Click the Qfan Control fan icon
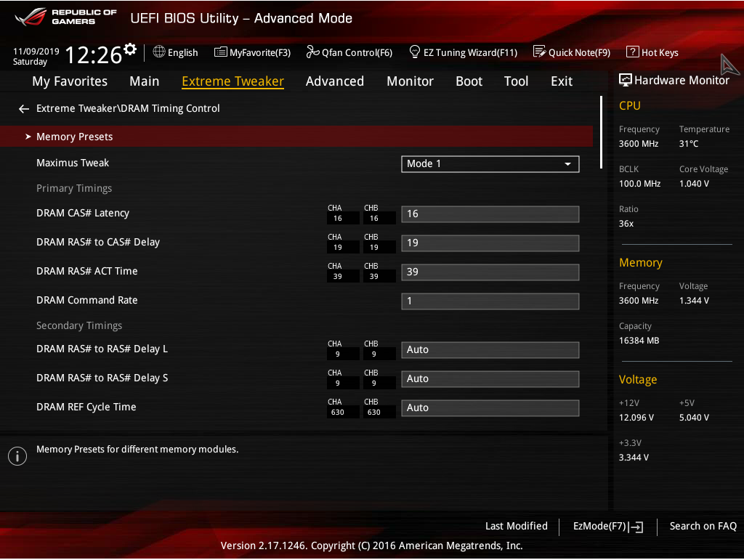Viewport: 744px width, 560px height. pos(312,52)
